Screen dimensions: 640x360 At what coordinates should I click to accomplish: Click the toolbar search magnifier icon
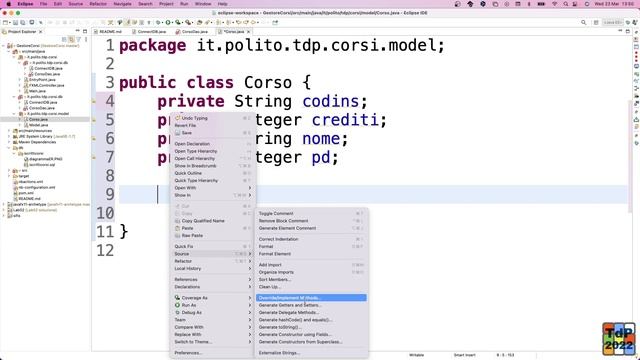pyautogui.click(x=584, y=22)
